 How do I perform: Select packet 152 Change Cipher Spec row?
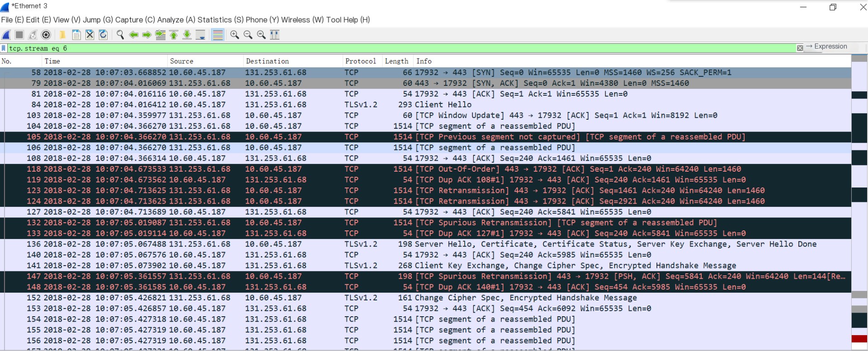425,298
